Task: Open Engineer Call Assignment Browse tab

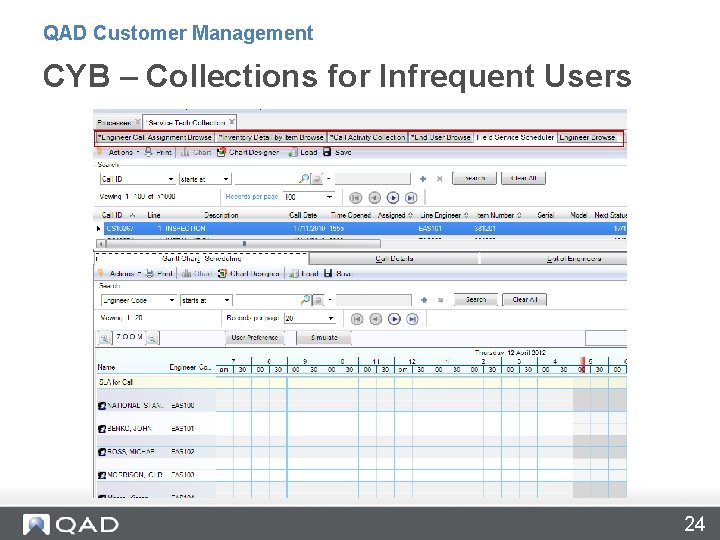Action: click(x=155, y=137)
